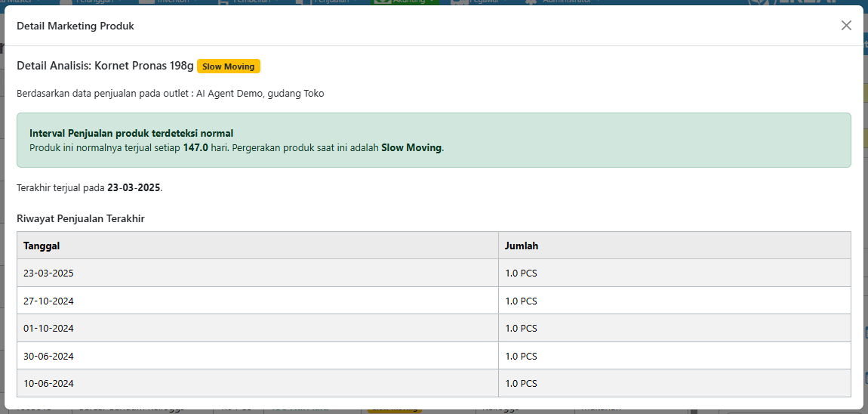Close the Detail Marketing Produk dialog
Viewport: 868px width, 414px height.
(846, 26)
